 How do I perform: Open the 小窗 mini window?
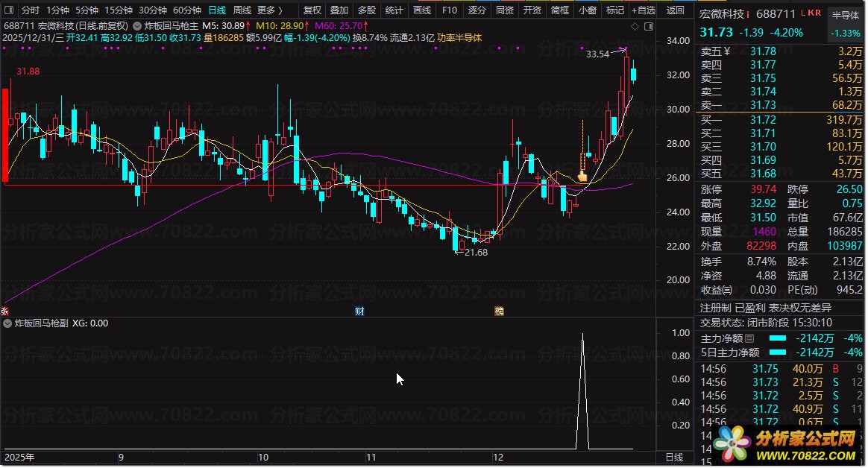tap(588, 10)
